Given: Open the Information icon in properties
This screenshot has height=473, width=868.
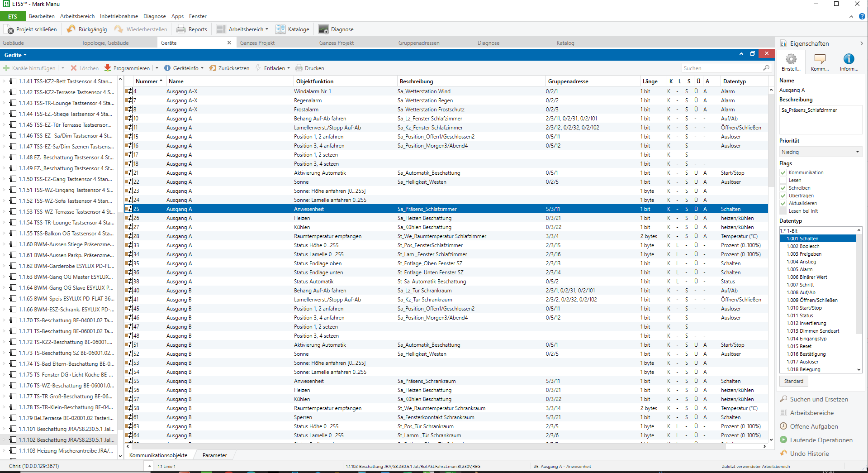Looking at the screenshot, I should pyautogui.click(x=849, y=59).
